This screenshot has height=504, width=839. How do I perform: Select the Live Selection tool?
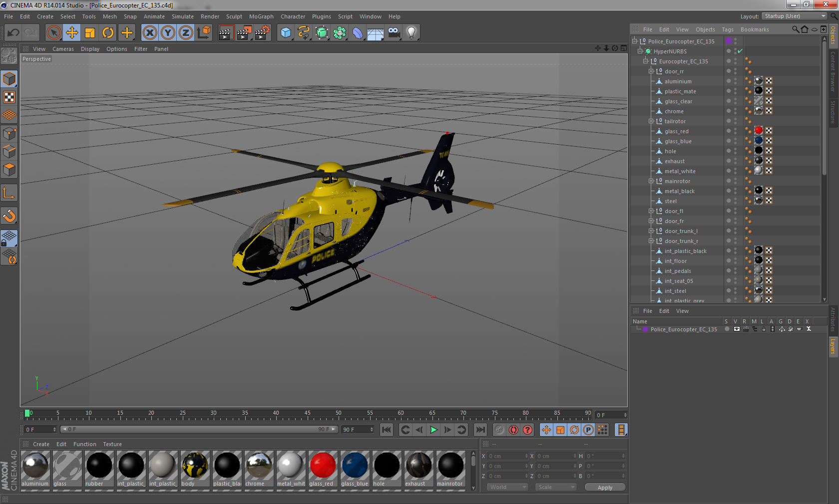pos(54,33)
